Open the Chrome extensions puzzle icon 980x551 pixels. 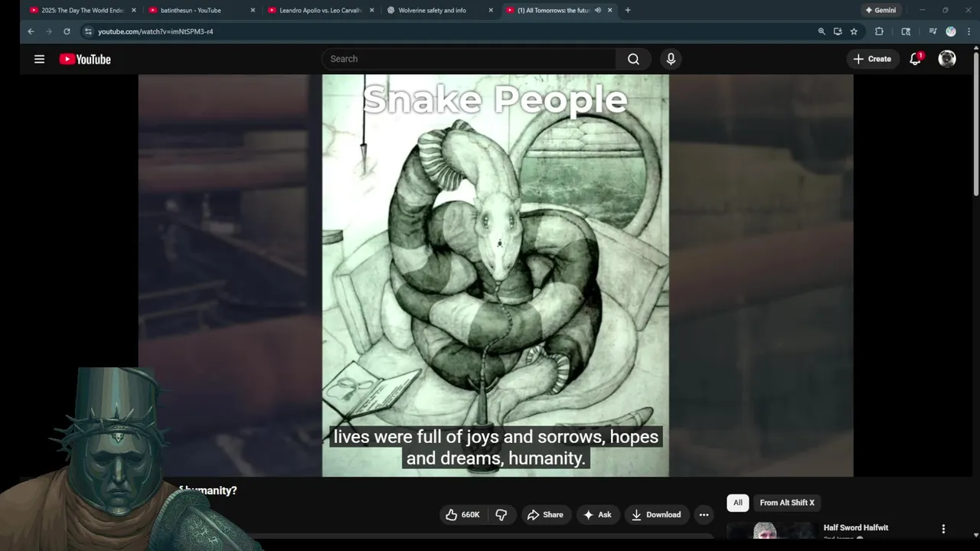879,31
